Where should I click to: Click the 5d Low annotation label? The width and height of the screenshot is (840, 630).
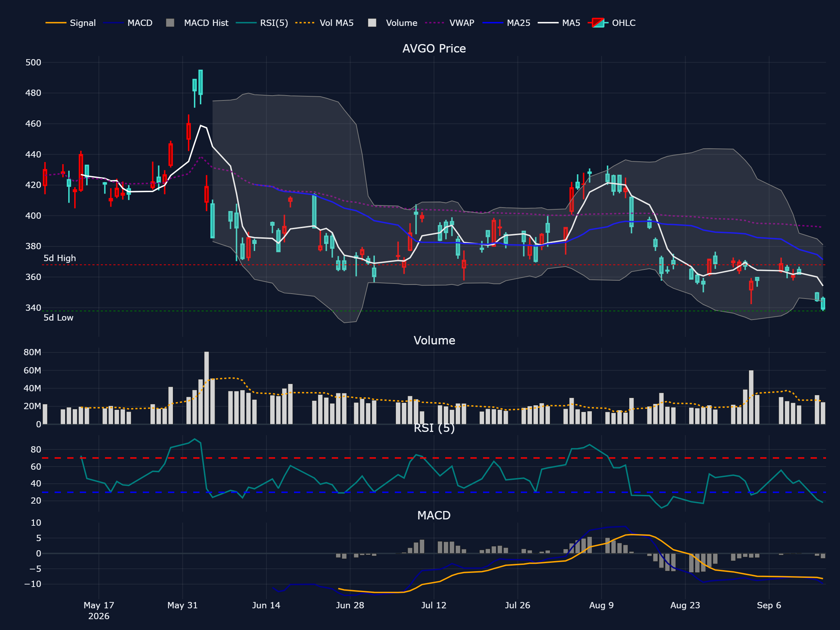pos(58,318)
